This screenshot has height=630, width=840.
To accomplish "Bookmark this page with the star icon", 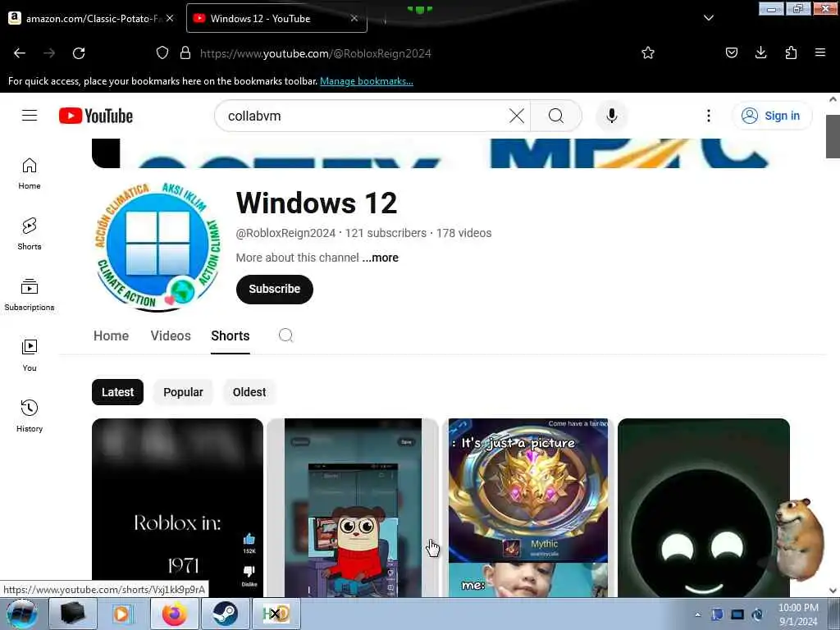I will [648, 52].
